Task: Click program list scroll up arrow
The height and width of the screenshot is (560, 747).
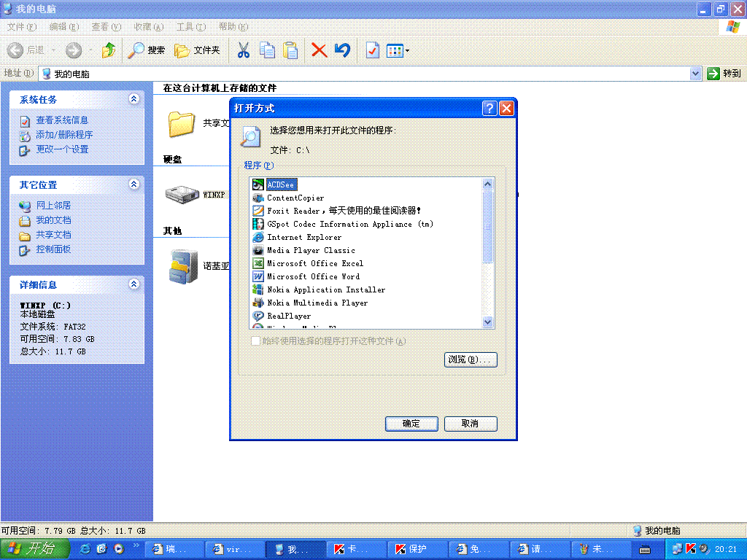Action: [x=487, y=184]
